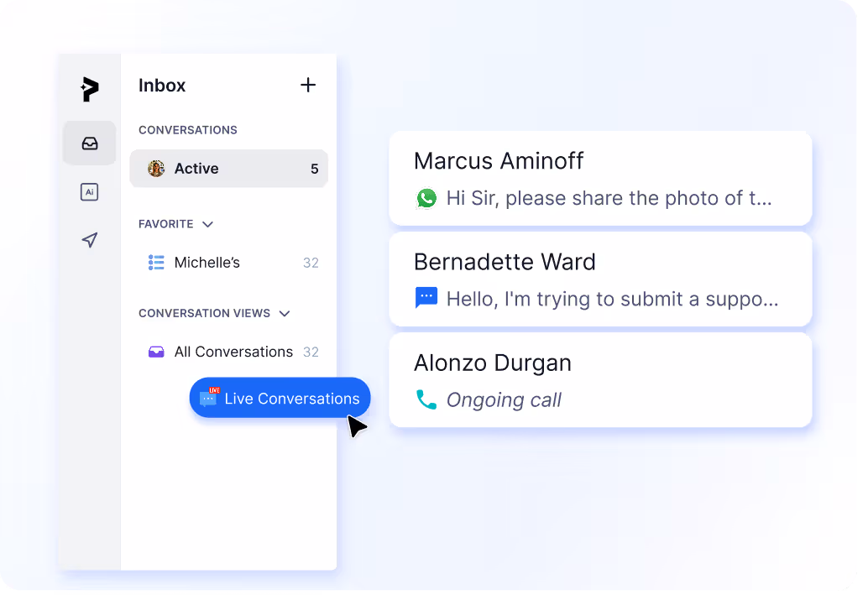Click the count 32 beside All Conversations
The width and height of the screenshot is (868, 595).
[x=311, y=352]
